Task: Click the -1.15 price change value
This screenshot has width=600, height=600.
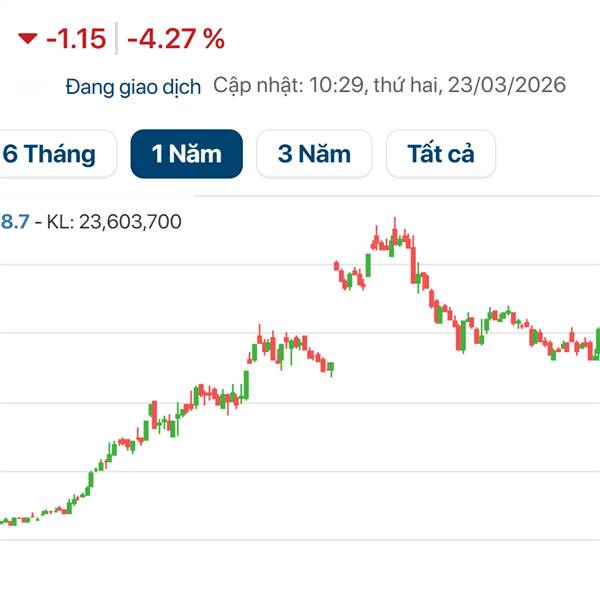Action: (76, 40)
